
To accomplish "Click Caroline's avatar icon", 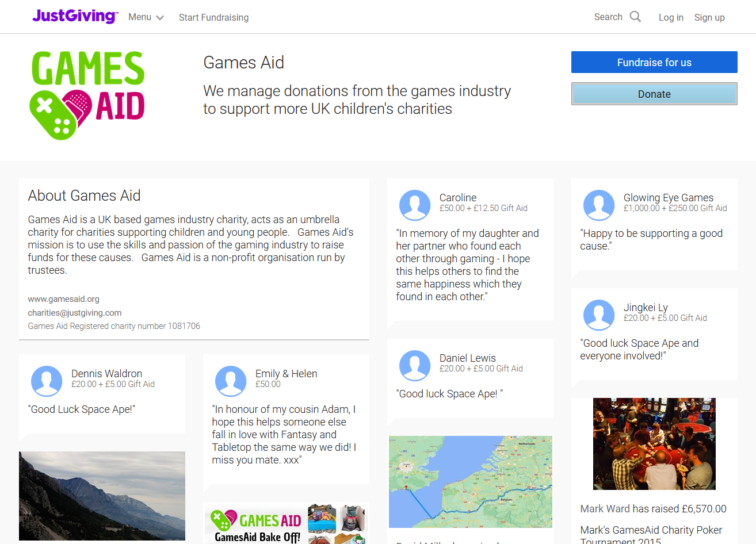I will click(x=415, y=205).
